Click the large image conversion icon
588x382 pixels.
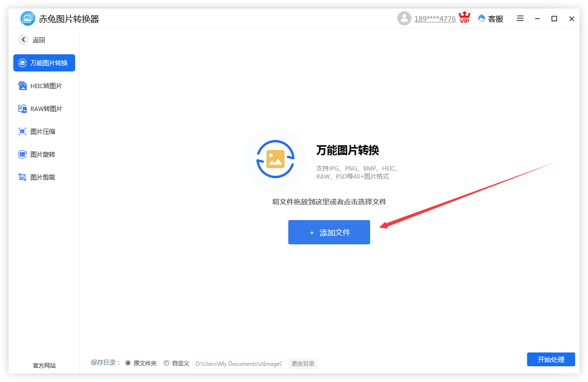(275, 159)
